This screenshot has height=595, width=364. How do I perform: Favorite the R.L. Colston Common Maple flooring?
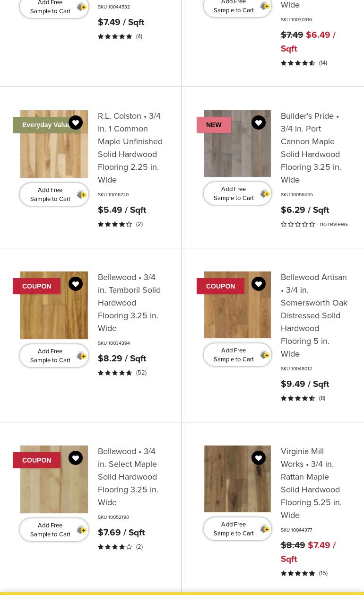point(76,122)
